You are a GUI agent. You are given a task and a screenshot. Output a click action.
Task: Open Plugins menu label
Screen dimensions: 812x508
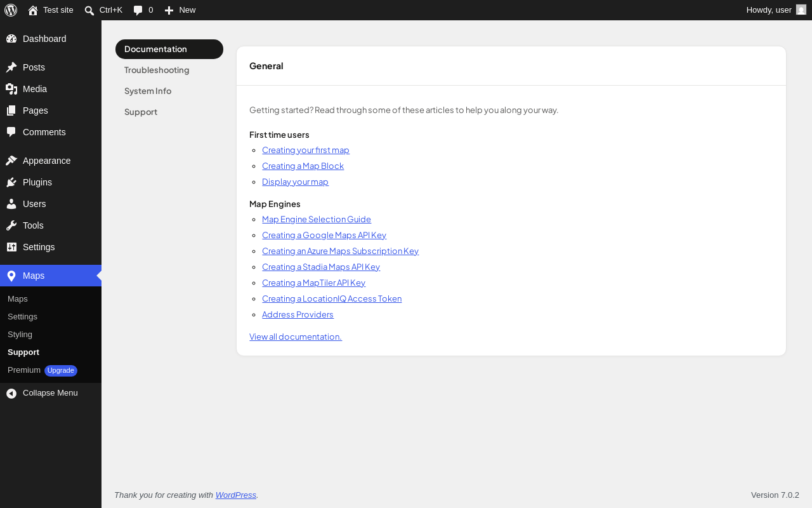pos(37,182)
